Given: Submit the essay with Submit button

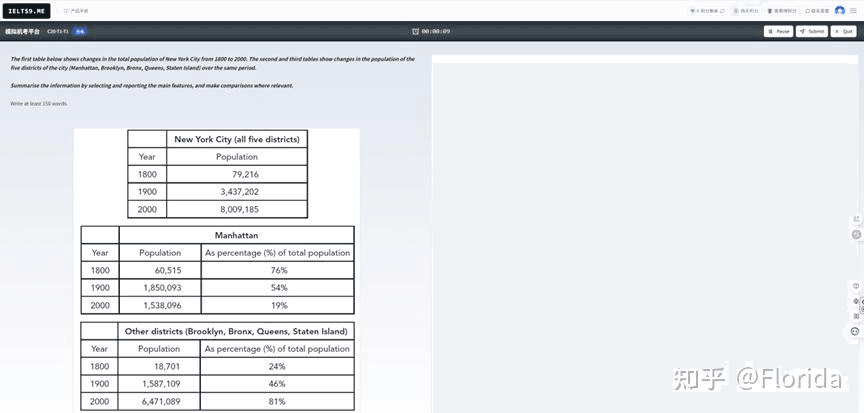Looking at the screenshot, I should tap(811, 31).
